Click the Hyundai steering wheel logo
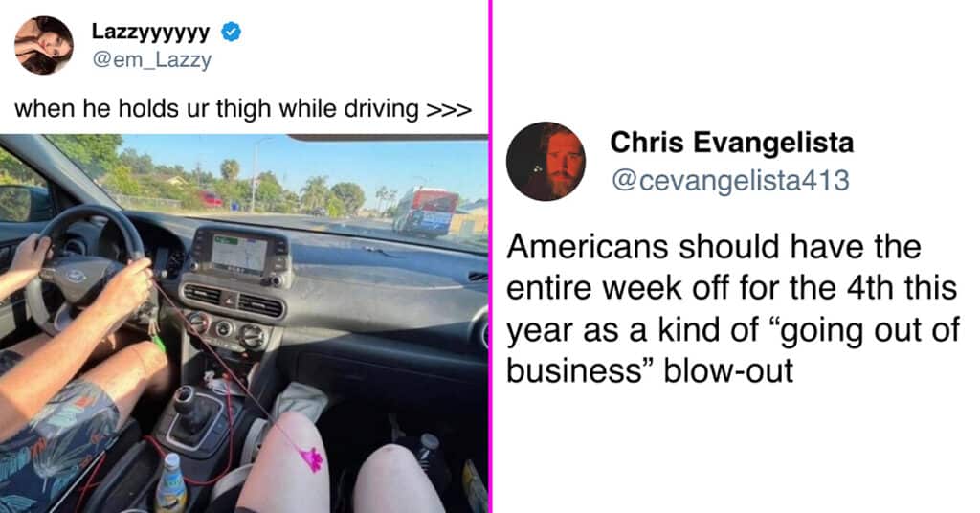980x513 pixels. (77, 276)
